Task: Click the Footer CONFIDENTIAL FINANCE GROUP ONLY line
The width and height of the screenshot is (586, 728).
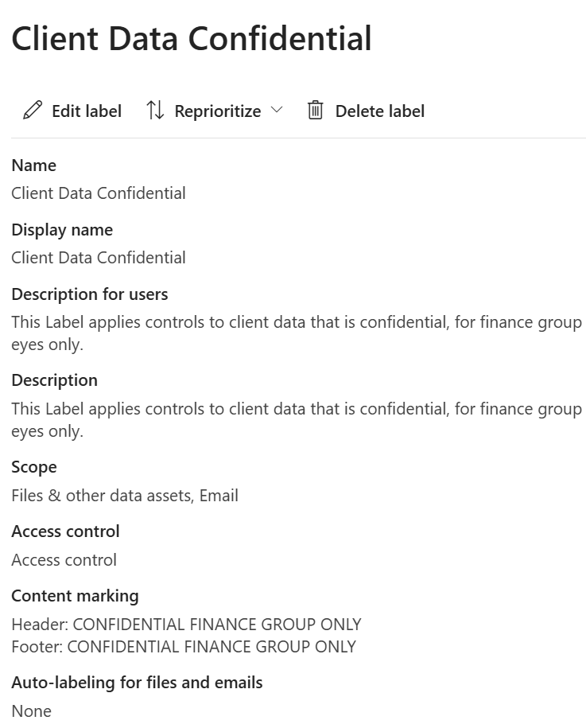Action: pos(184,647)
